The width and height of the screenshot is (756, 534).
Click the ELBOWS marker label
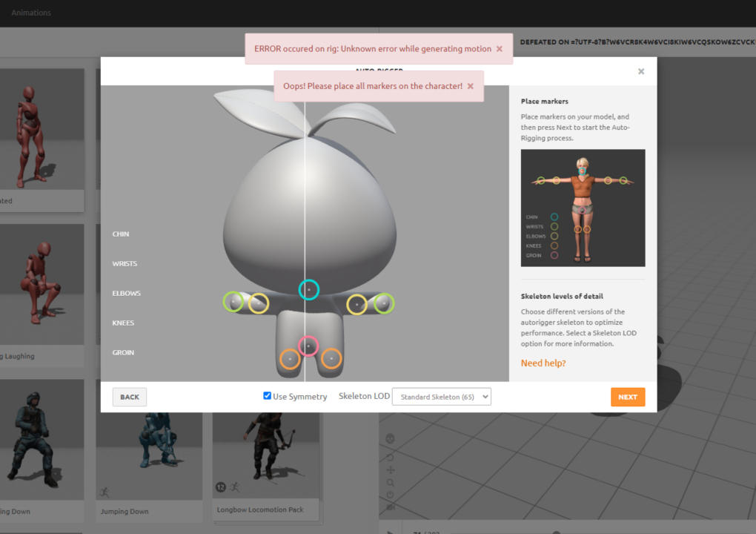click(x=126, y=293)
